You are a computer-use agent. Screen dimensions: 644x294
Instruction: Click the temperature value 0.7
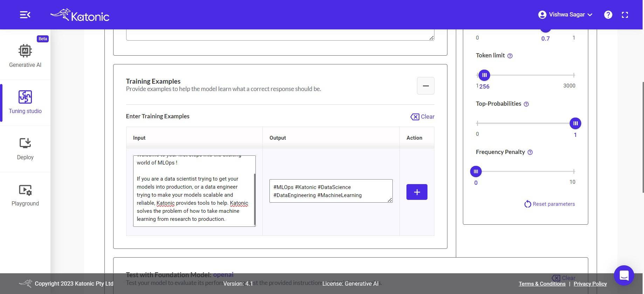546,38
